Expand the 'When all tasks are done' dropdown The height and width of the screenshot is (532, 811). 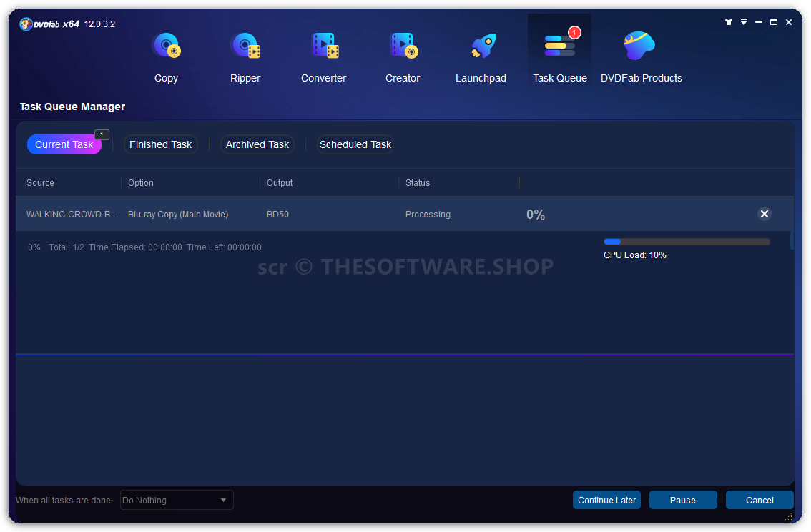[177, 501]
